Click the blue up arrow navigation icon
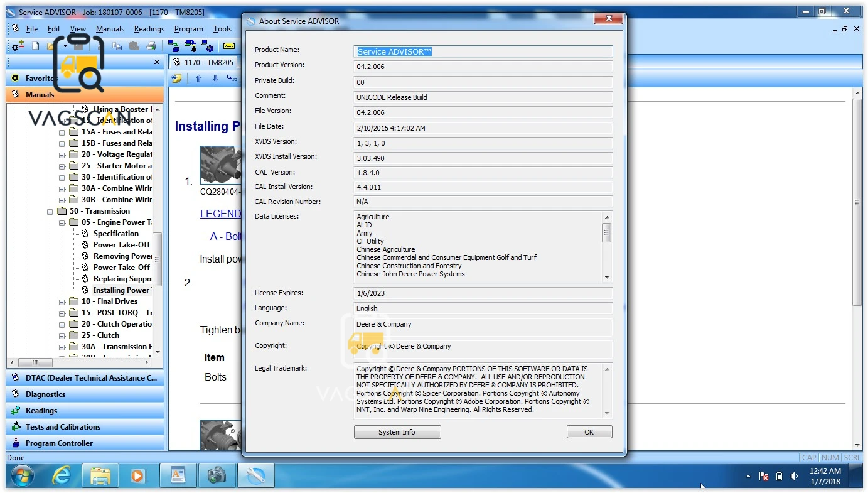Screen dimensions: 868x493 pos(198,79)
